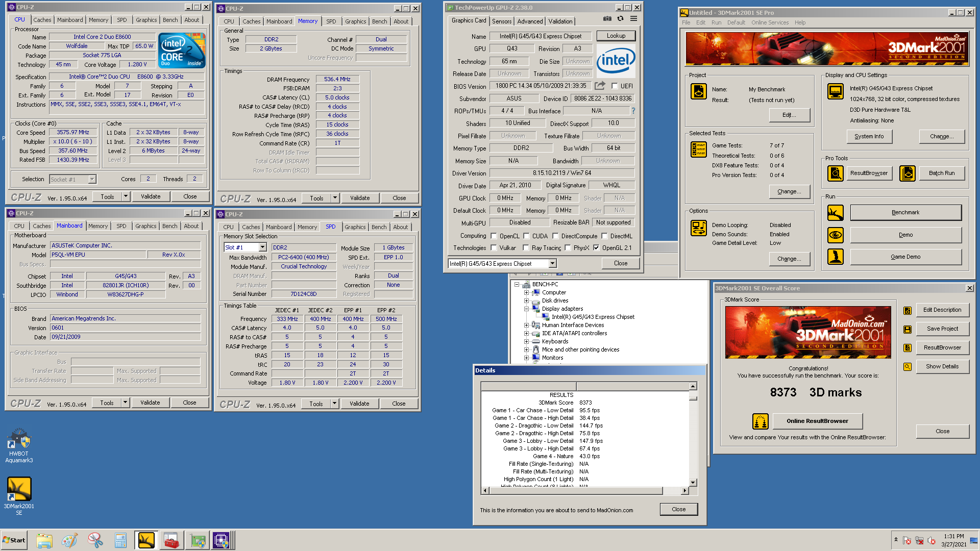
Task: Click Online ResultBrowser button
Action: coord(817,421)
